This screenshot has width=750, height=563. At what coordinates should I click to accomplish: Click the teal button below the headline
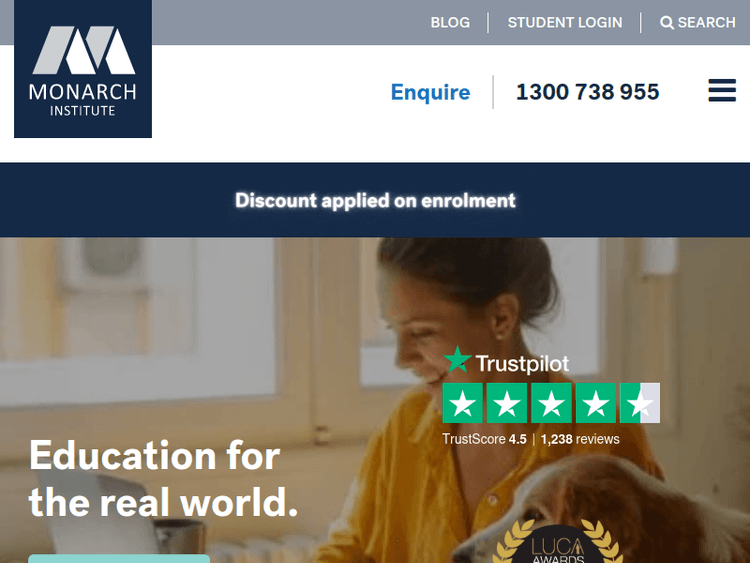pos(119,558)
